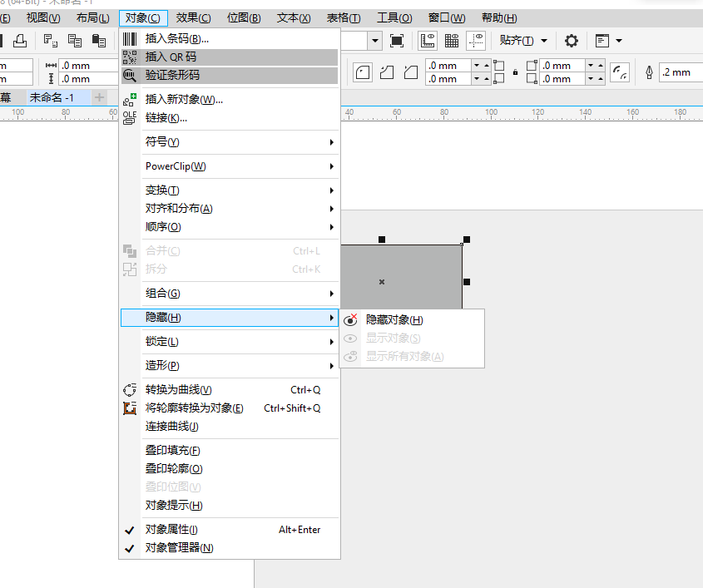Toggle the corner radius lock icon
This screenshot has width=703, height=588.
(513, 71)
